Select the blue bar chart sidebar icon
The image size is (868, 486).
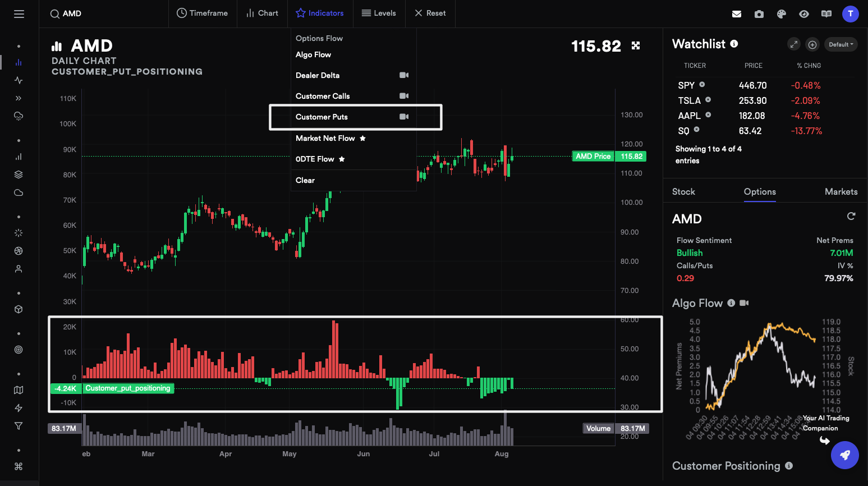tap(19, 62)
